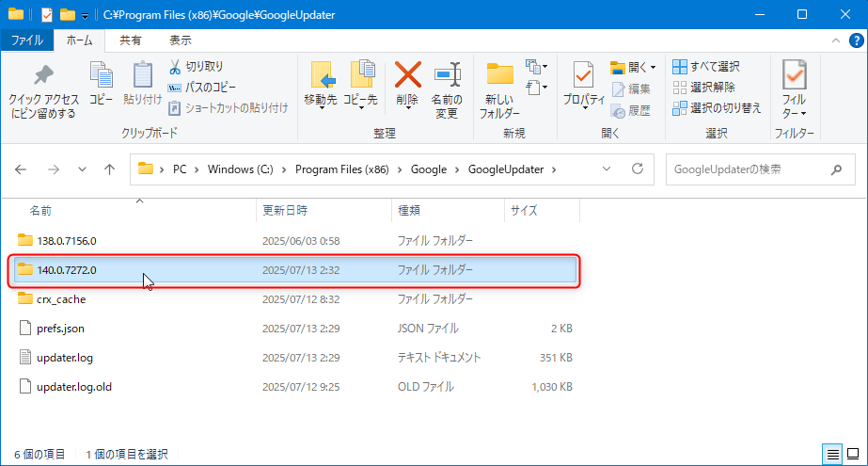Click the Properties icon in the title bar
This screenshot has width=868, height=466.
pyautogui.click(x=46, y=15)
